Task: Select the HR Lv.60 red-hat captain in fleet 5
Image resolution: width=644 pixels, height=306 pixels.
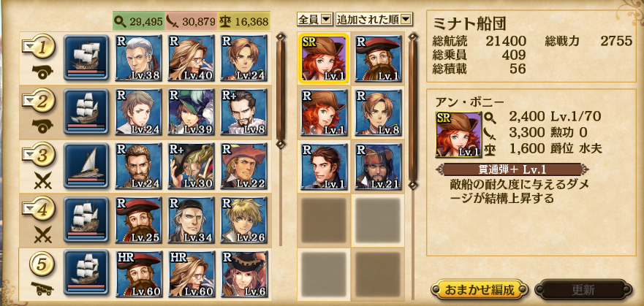Action: 139,274
